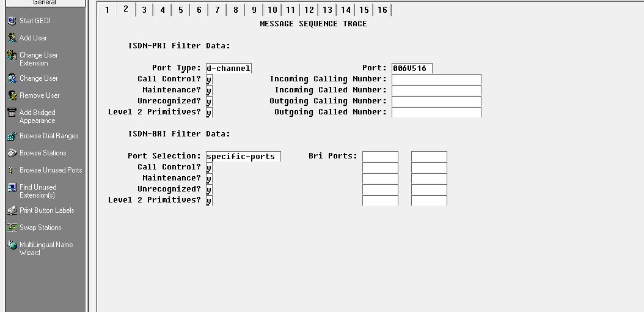Toggle ISDN-BRI Call Control y field
This screenshot has width=644, height=312.
coord(209,167)
